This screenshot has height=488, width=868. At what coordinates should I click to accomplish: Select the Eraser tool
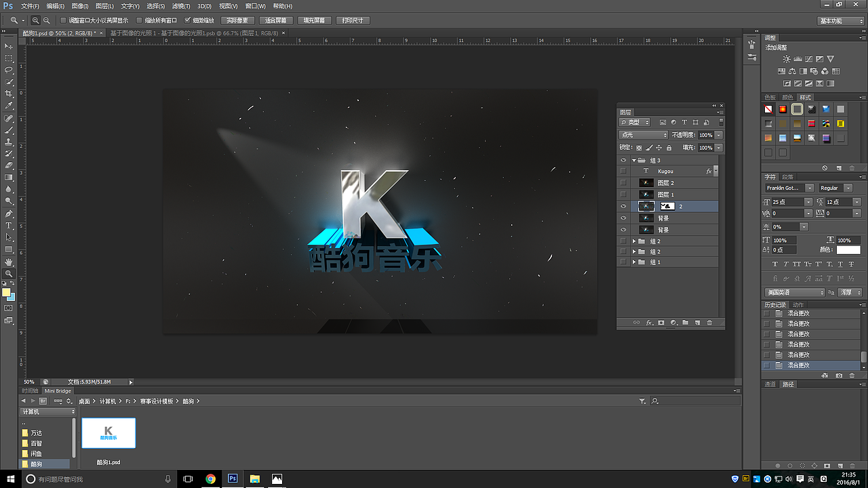pyautogui.click(x=9, y=165)
